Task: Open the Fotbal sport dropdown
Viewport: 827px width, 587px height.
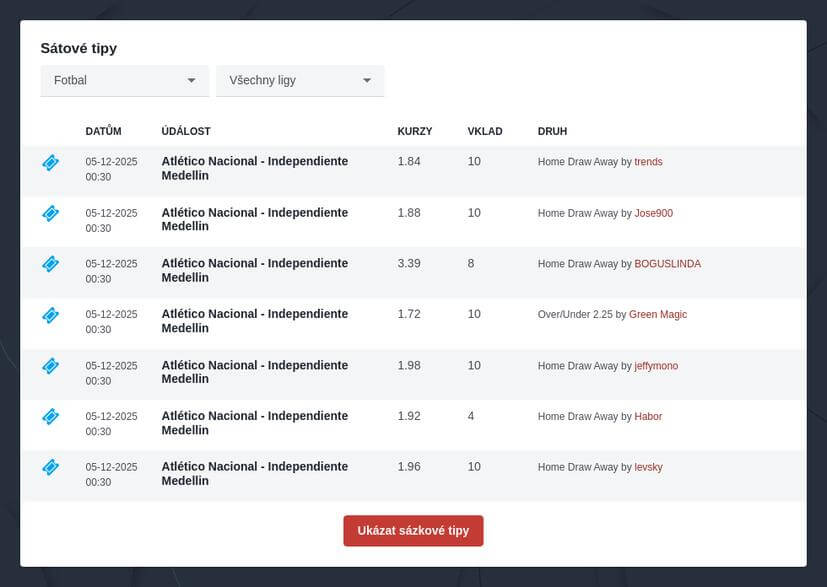Action: point(124,81)
